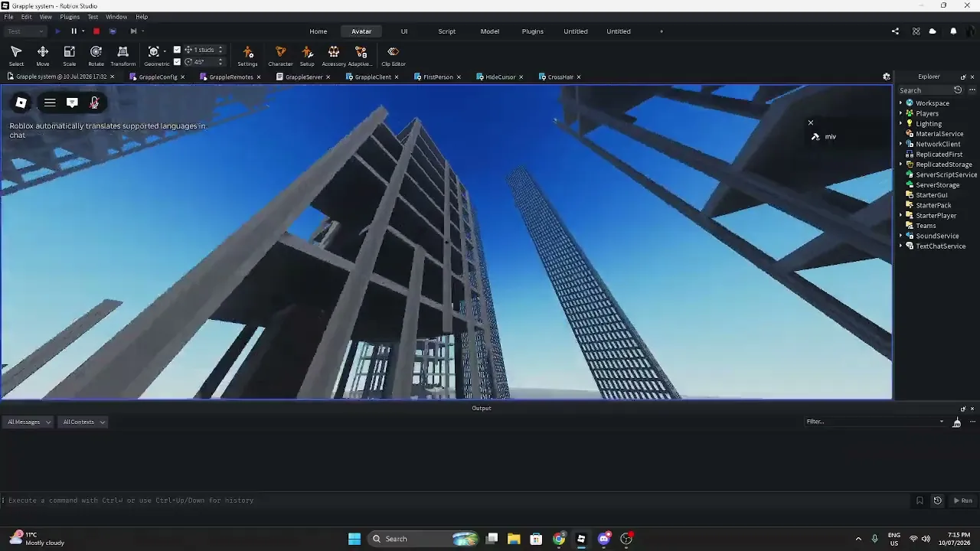Toggle the move snap to studs checkbox
Viewport: 980px width, 551px height.
177,50
